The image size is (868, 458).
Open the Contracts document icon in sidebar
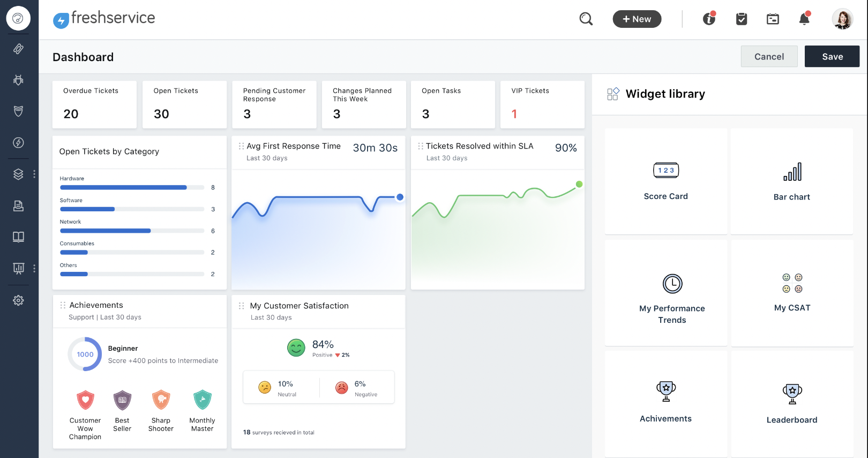point(18,205)
